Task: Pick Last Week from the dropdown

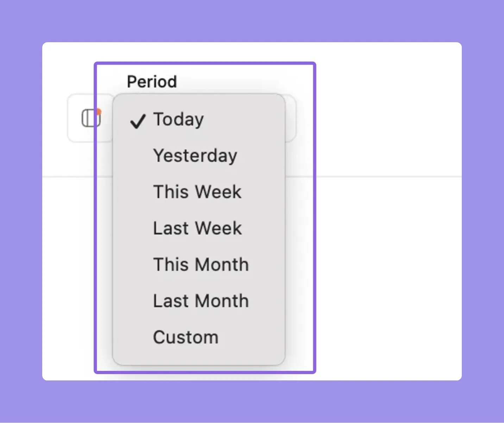Action: click(199, 228)
